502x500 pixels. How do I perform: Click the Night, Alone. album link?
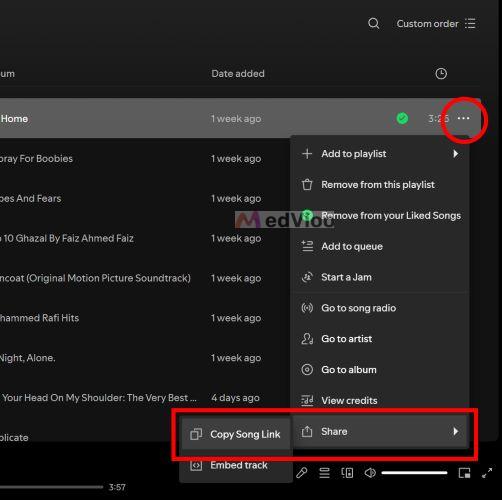click(28, 358)
